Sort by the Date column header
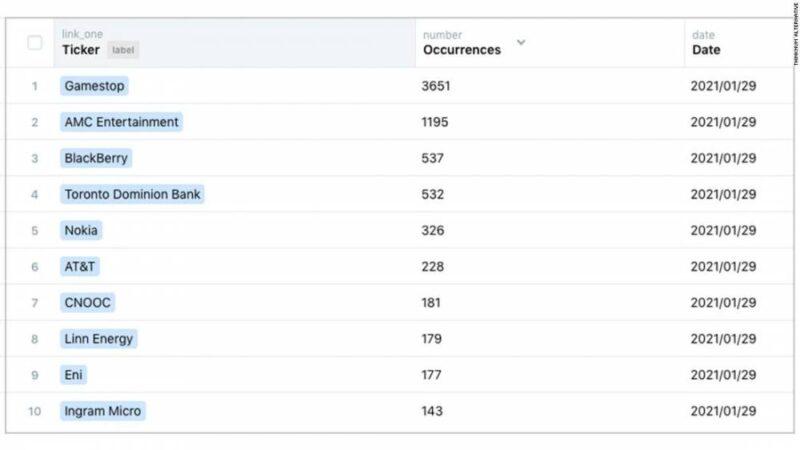Viewport: 800px width, 450px height. pyautogui.click(x=705, y=50)
